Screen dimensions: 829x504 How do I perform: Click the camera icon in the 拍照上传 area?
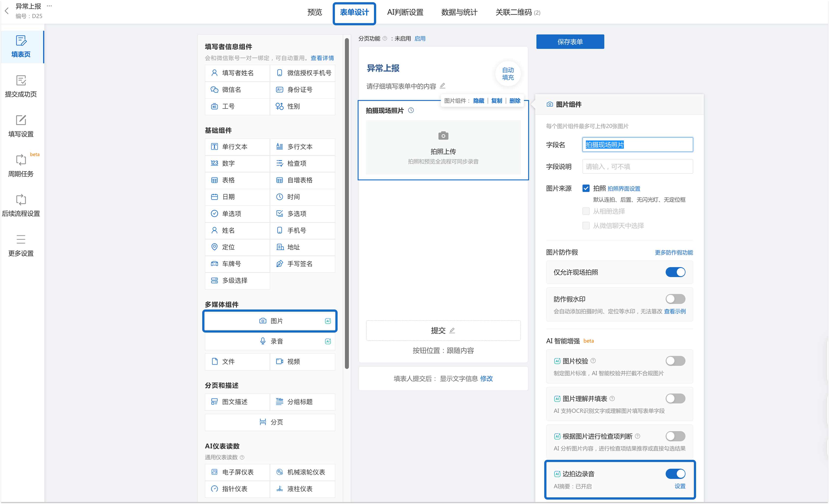tap(443, 136)
